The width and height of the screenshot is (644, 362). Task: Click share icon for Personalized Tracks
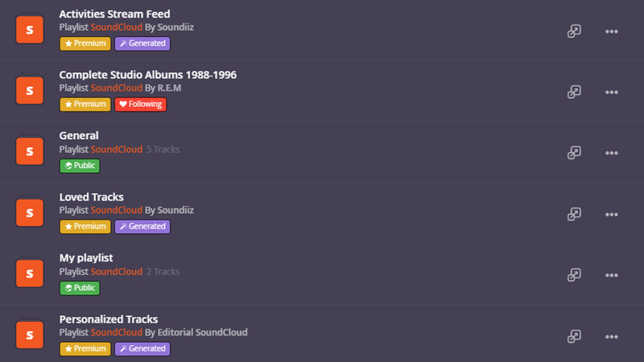coord(574,336)
